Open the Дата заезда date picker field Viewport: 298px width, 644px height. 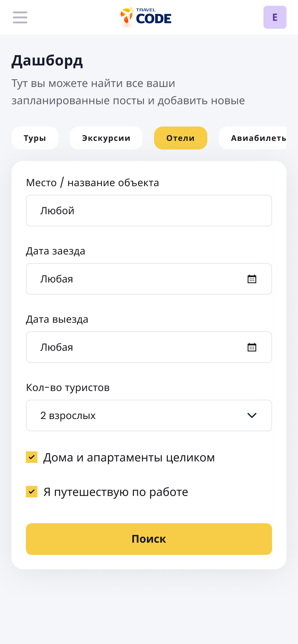tap(149, 279)
